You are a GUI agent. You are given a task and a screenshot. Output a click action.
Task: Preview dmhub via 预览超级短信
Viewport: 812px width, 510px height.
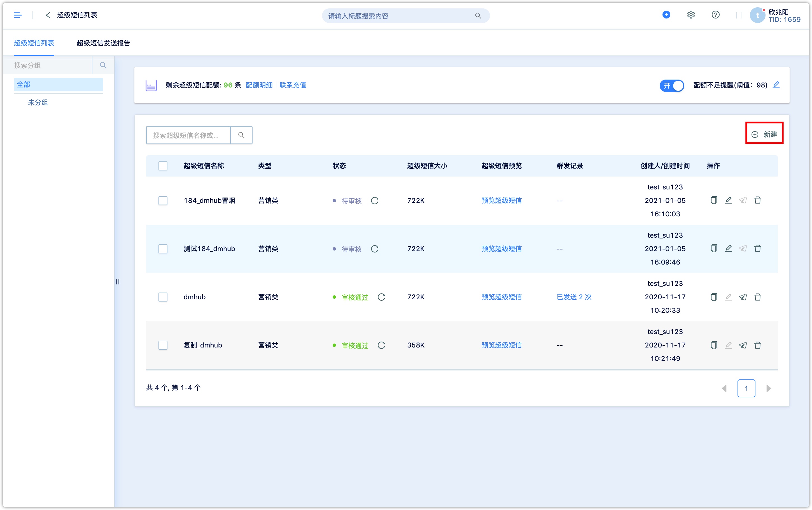click(501, 297)
